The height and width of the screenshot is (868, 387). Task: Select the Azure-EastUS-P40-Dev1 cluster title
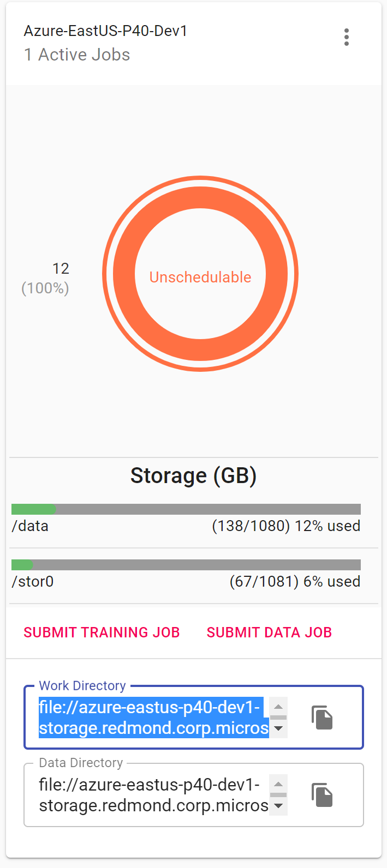pyautogui.click(x=105, y=31)
